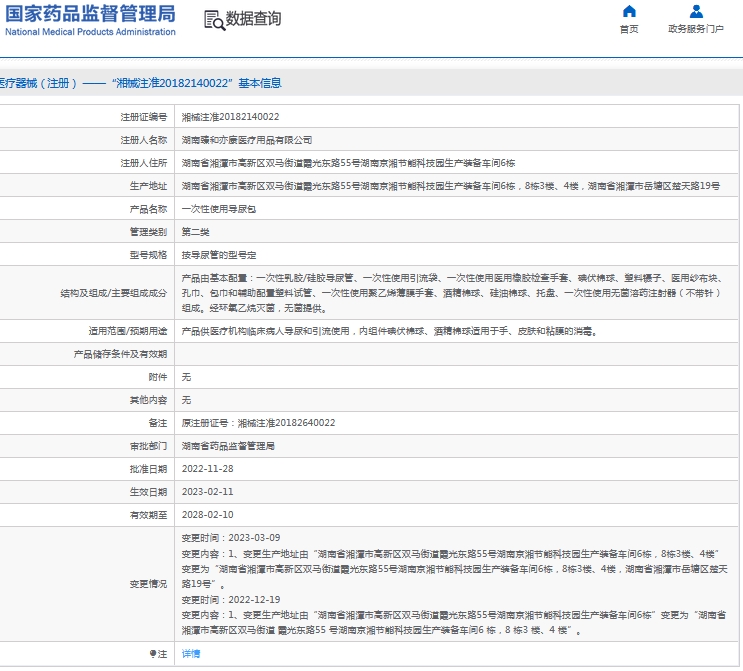The image size is (743, 671).
Task: Click the 适用范围/预期用途 usage description
Action: pyautogui.click(x=390, y=331)
